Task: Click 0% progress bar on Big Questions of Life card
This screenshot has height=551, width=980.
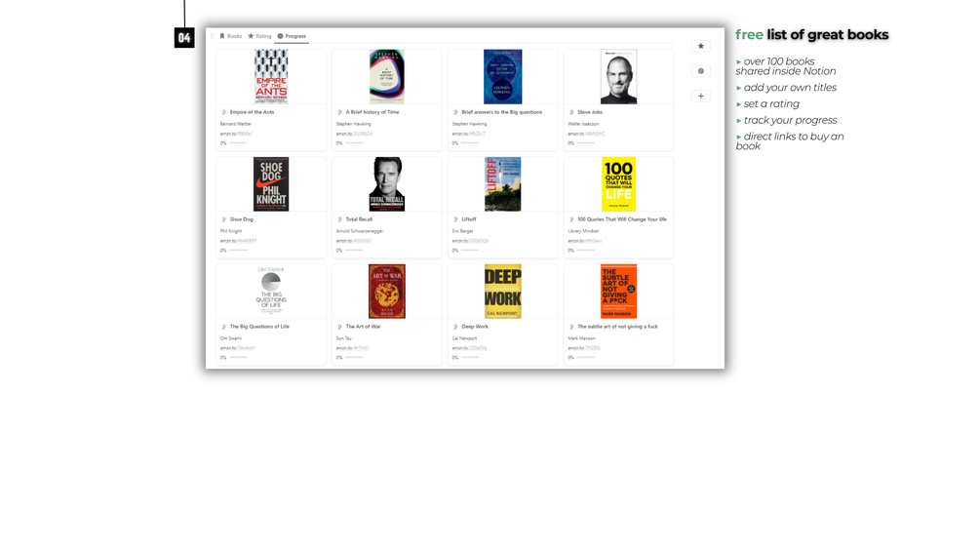Action: click(238, 357)
